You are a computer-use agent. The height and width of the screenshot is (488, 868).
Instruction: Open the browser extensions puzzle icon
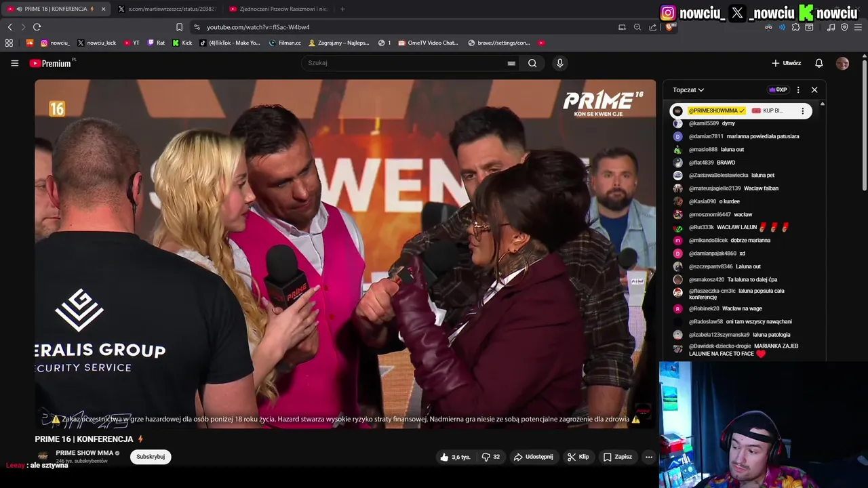pos(795,27)
